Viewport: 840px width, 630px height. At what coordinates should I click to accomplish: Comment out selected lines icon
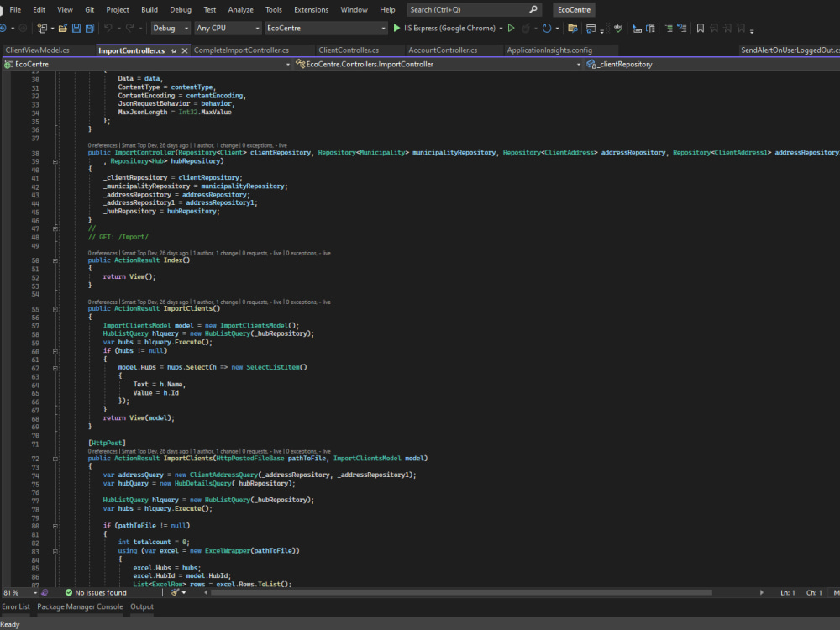pos(669,28)
